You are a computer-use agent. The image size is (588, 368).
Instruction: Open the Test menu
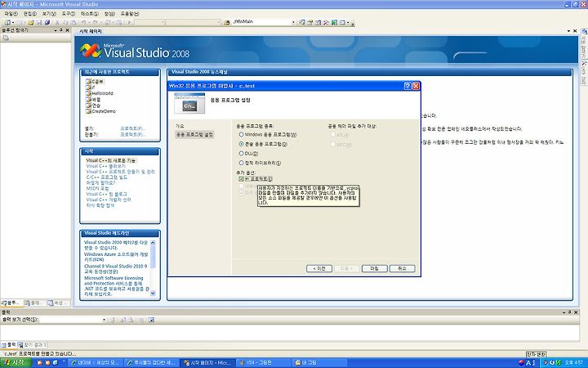89,14
